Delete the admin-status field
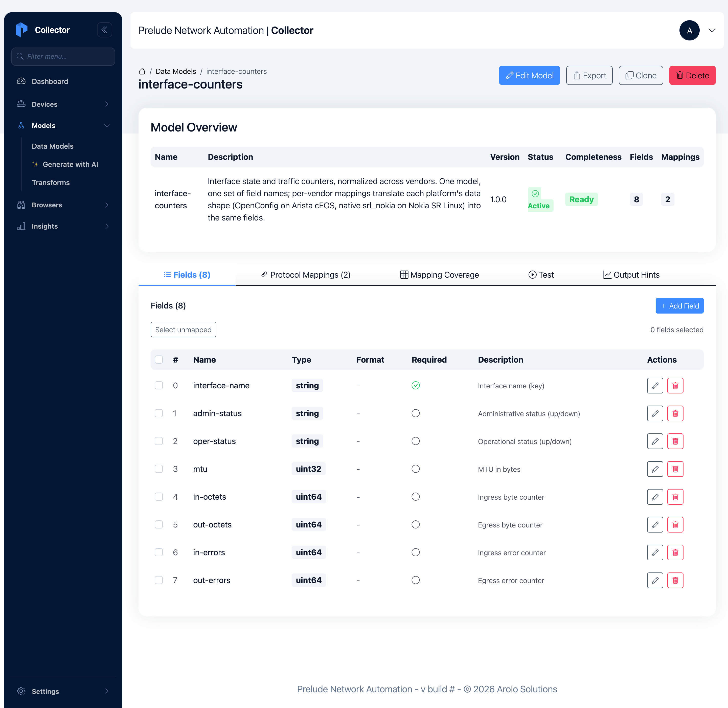 [675, 413]
